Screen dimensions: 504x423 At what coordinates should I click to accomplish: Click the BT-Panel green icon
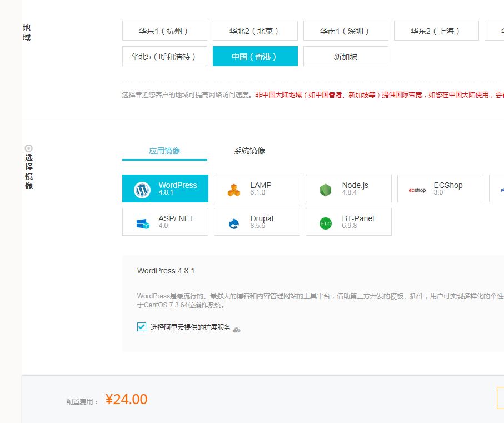[x=326, y=223]
